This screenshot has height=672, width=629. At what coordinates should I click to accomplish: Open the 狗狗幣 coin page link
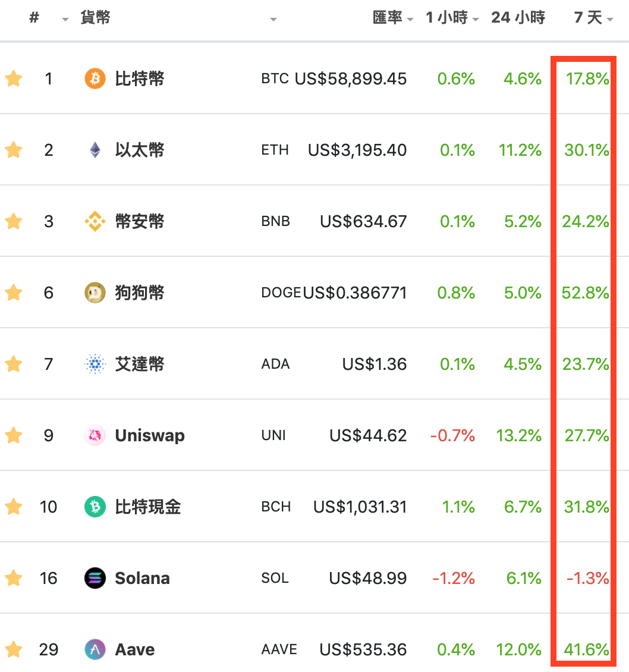coord(140,293)
